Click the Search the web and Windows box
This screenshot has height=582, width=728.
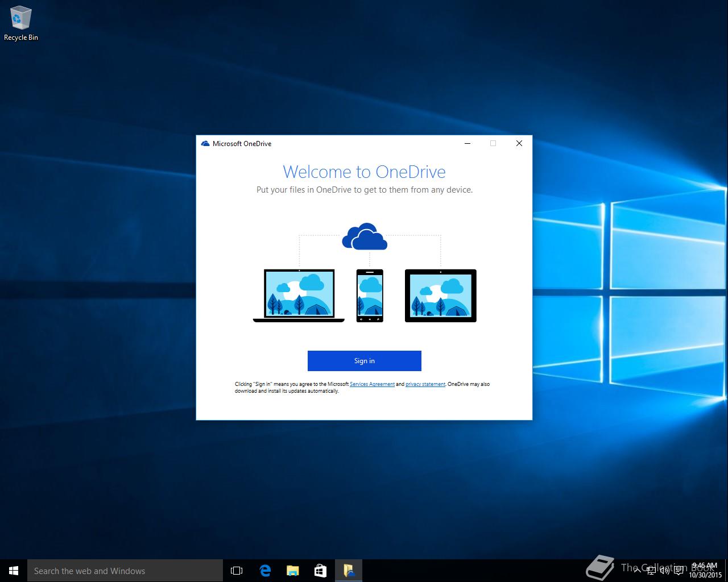coord(125,571)
